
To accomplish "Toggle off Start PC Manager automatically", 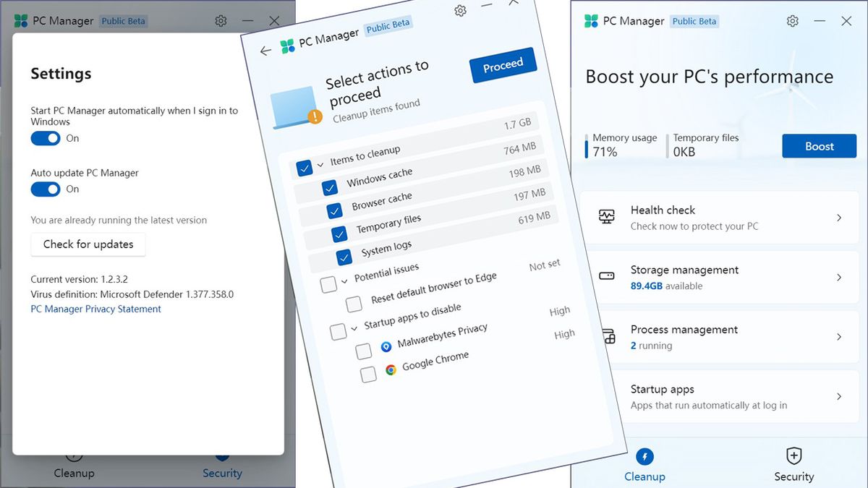I will pyautogui.click(x=45, y=138).
